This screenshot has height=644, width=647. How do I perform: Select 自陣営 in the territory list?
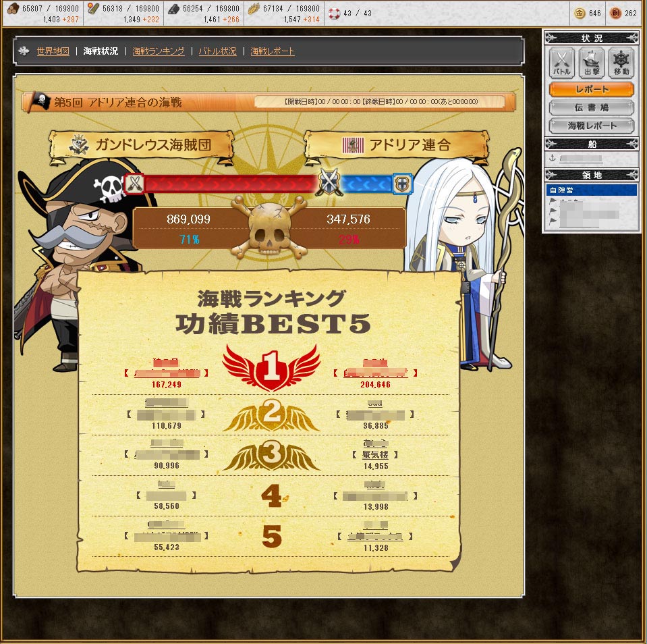click(x=591, y=190)
